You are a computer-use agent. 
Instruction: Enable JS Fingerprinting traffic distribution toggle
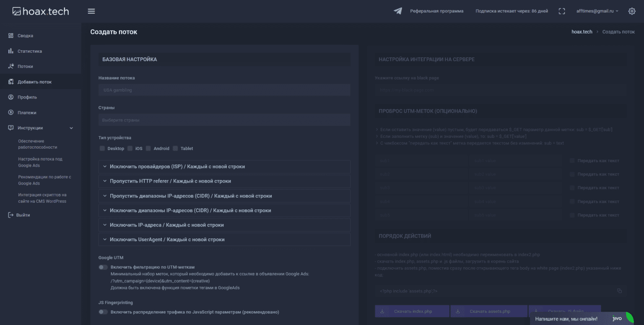[x=103, y=312]
